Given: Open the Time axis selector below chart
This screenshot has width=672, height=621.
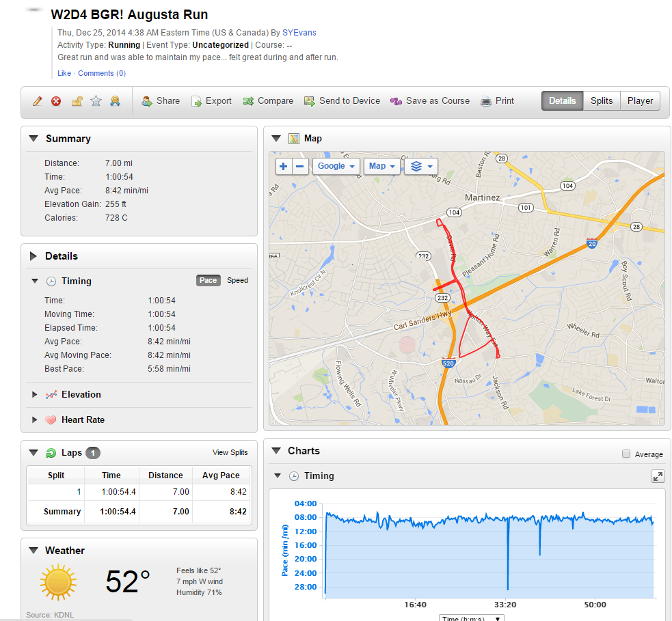Looking at the screenshot, I should 471,618.
